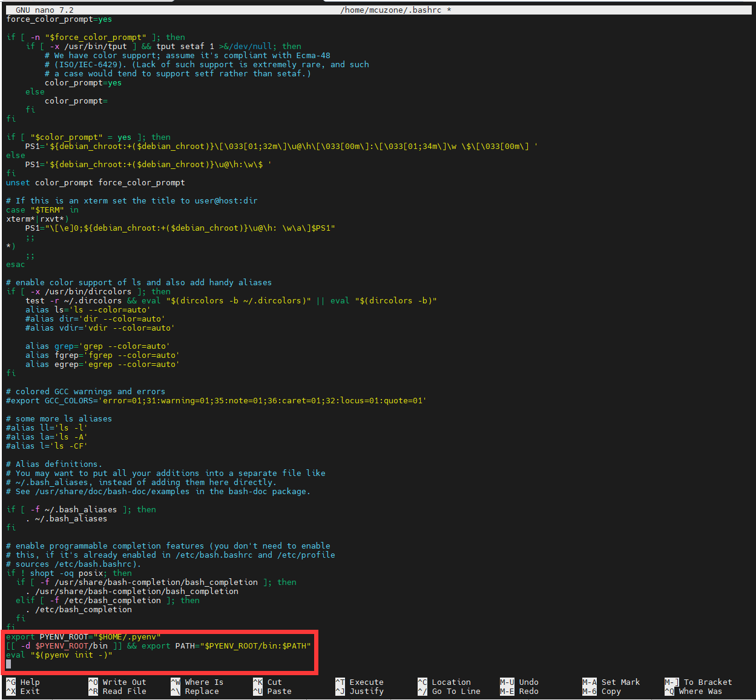
Task: Click the ^J Justify shortcut
Action: (360, 691)
